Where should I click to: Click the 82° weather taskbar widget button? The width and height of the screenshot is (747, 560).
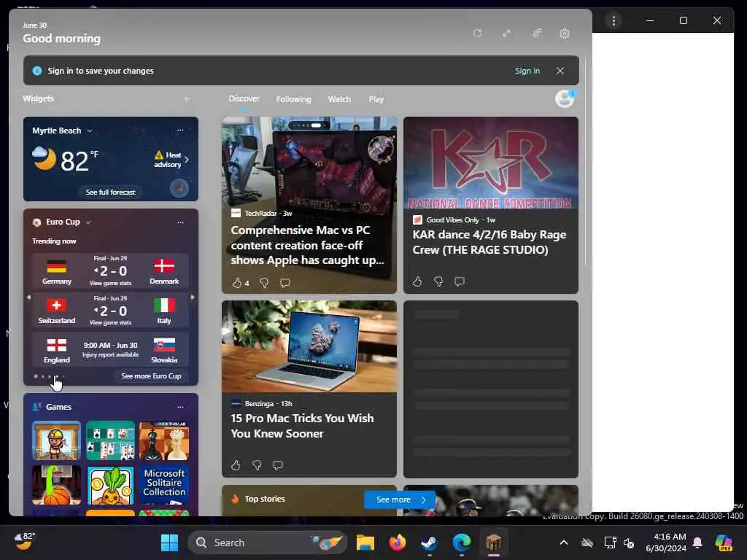click(x=25, y=542)
